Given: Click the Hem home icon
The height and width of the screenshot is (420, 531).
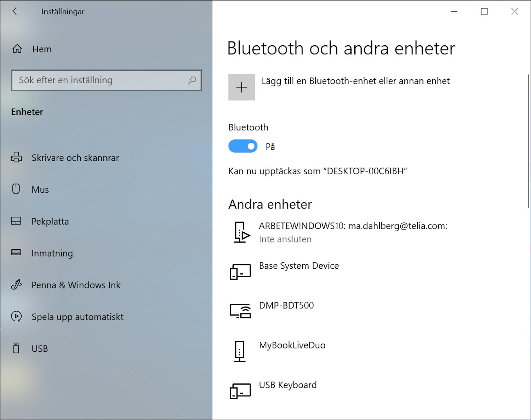Looking at the screenshot, I should pos(16,49).
